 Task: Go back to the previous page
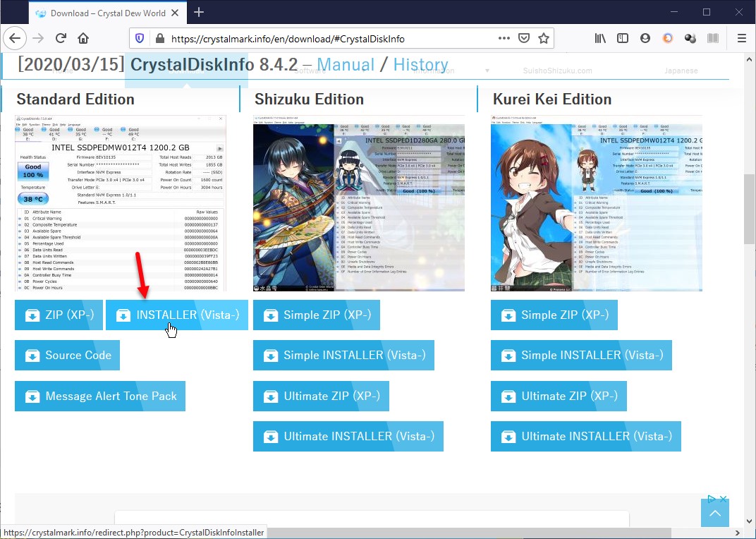(x=15, y=38)
